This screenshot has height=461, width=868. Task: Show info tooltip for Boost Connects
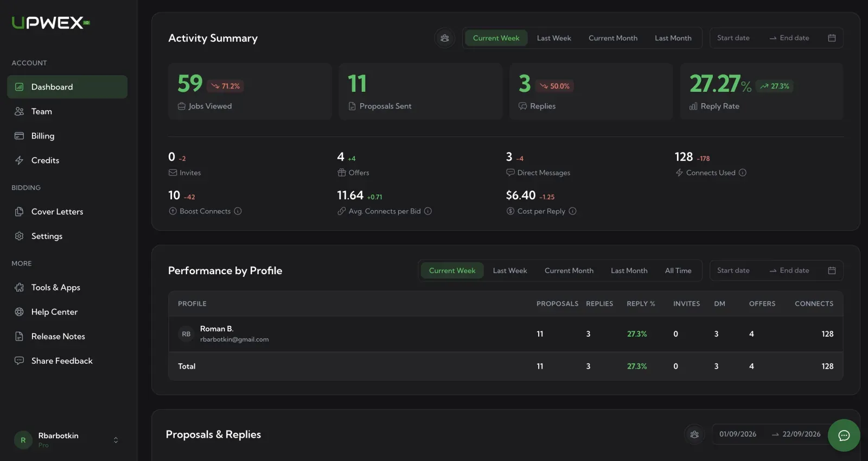click(238, 211)
